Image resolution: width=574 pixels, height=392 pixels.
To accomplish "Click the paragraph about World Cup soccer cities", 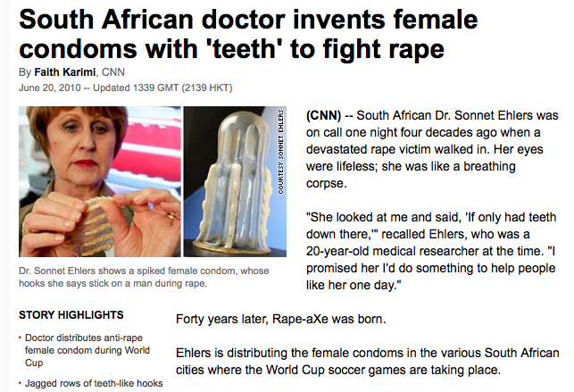I will [368, 362].
